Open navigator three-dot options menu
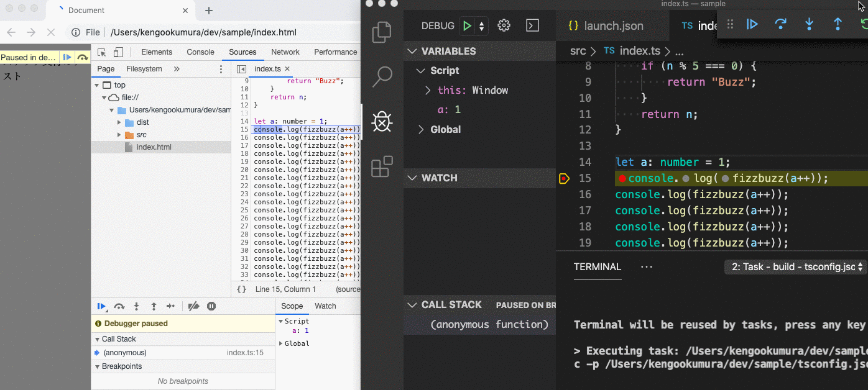 (221, 69)
